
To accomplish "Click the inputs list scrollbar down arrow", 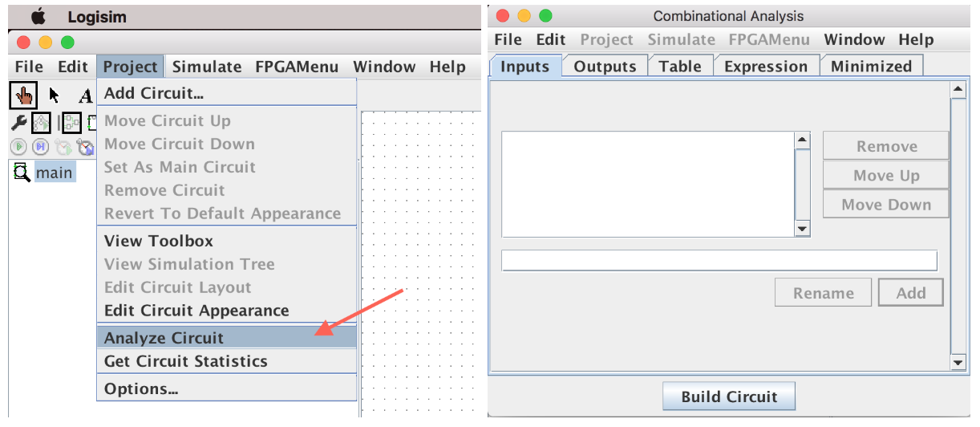I will 802,230.
